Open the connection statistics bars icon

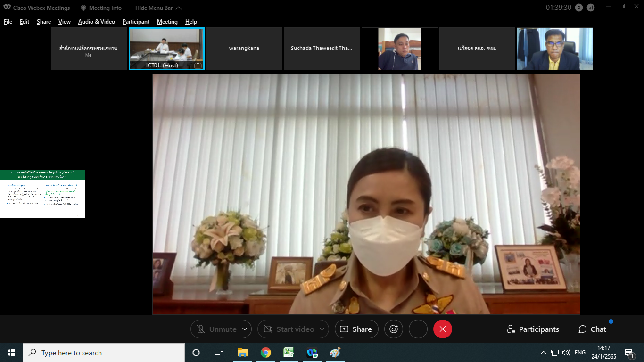coord(591,8)
